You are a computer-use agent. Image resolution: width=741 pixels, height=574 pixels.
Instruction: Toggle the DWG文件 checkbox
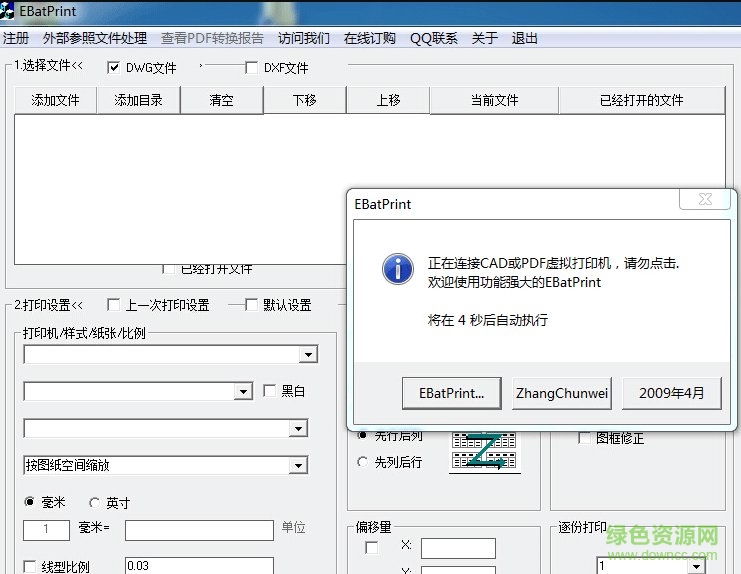tap(113, 68)
